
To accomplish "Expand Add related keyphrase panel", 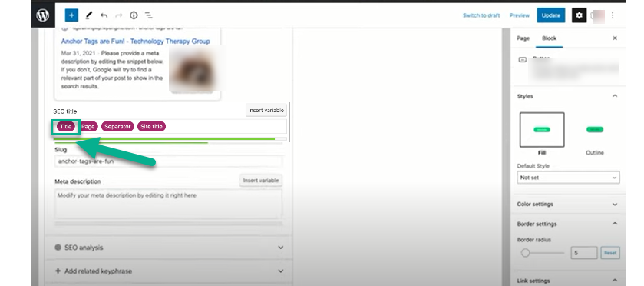I will [168, 271].
